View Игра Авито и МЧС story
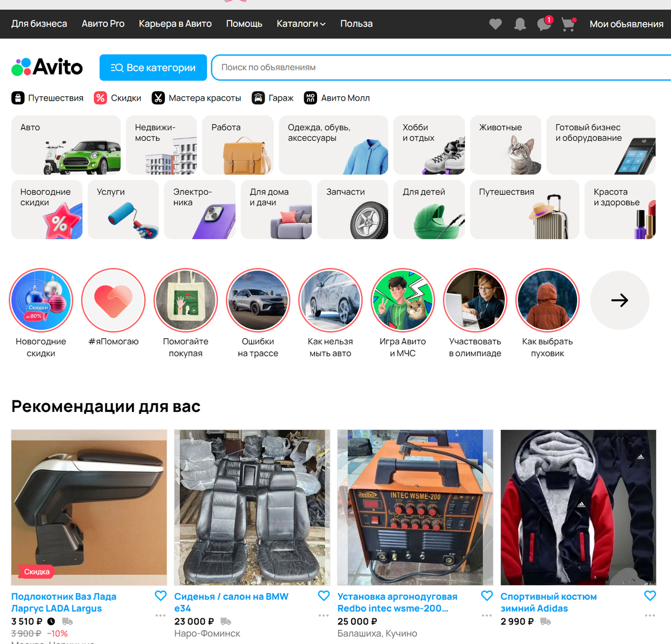This screenshot has width=671, height=644. click(x=403, y=301)
